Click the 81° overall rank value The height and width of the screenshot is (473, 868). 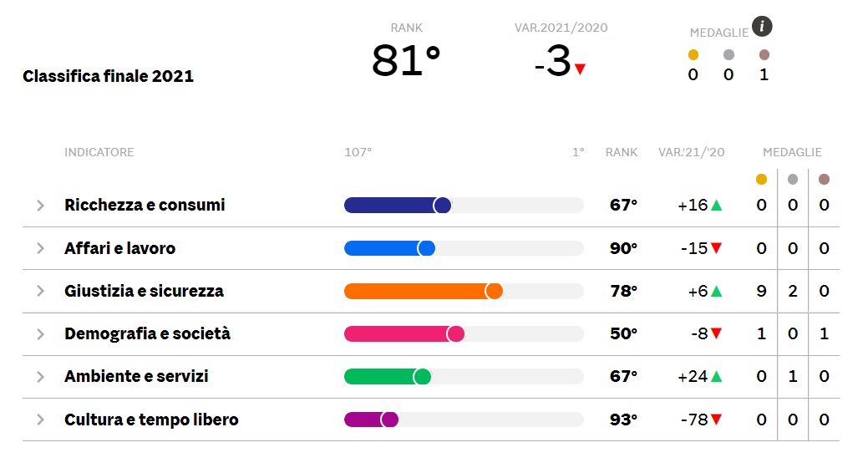[406, 60]
